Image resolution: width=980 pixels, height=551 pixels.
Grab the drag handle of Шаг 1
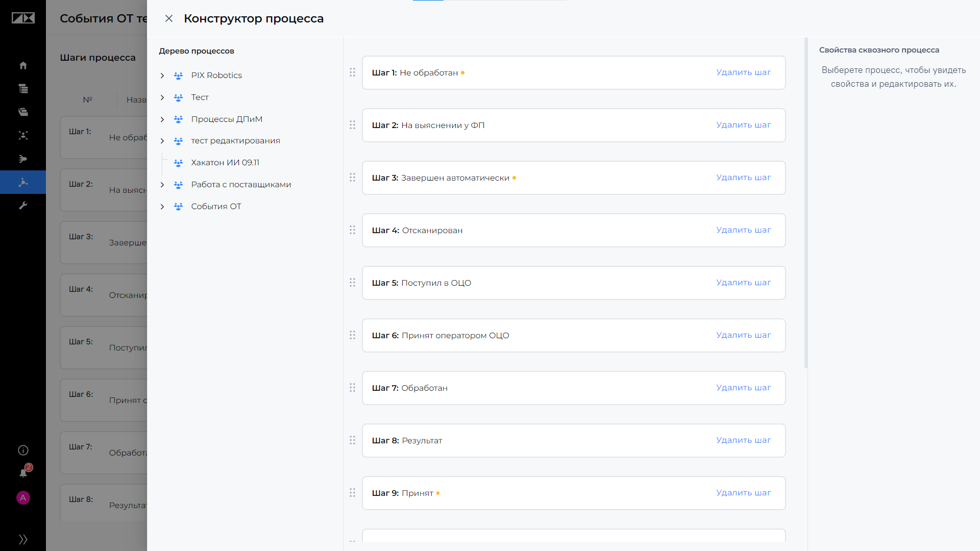click(352, 72)
